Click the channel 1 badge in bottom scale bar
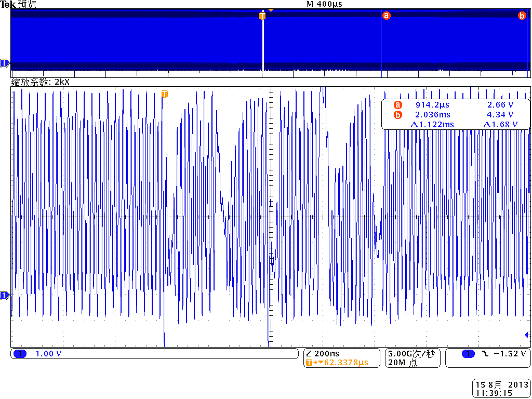 coord(20,354)
